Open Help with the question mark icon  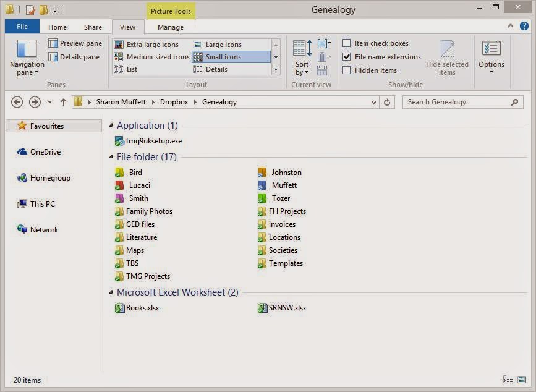coord(524,26)
